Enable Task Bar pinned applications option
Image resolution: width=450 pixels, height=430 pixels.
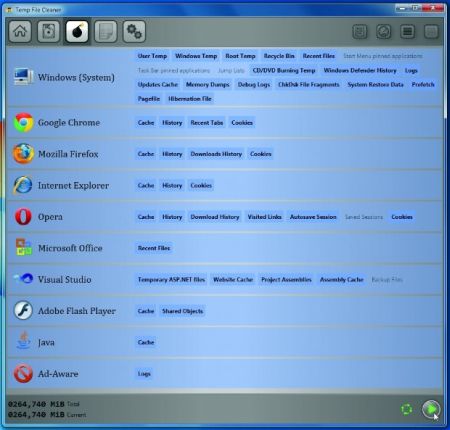pyautogui.click(x=174, y=70)
